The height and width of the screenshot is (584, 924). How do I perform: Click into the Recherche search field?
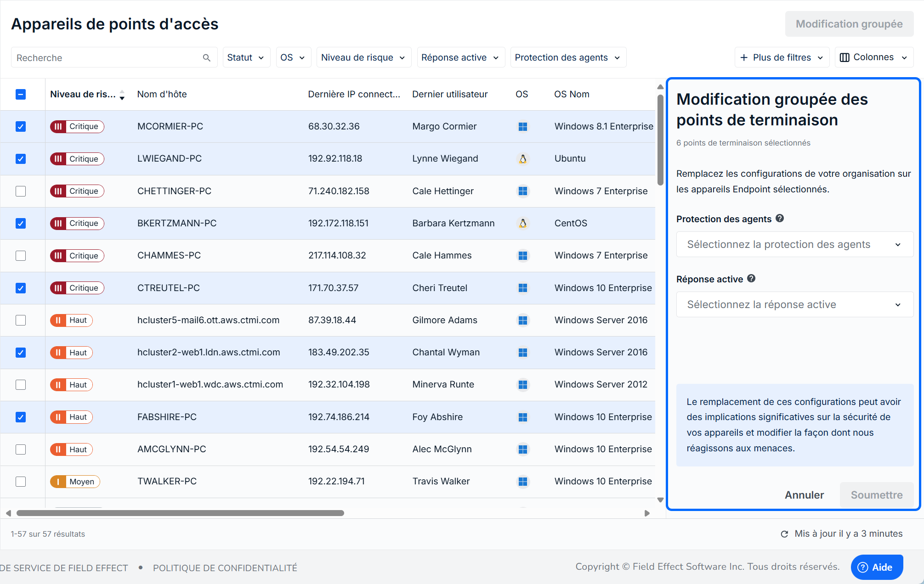click(x=106, y=58)
